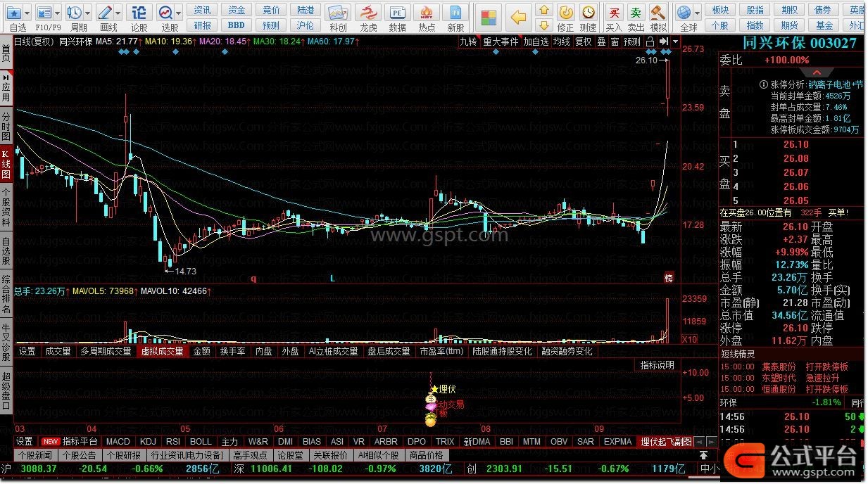Image resolution: width=868 pixels, height=484 pixels.
Task: Click the BBD button
Action: click(x=237, y=25)
